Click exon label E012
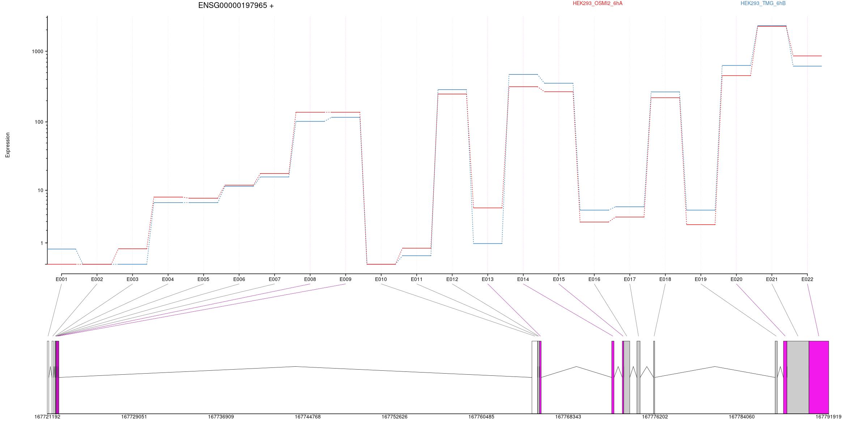Viewport: 868px width, 434px height. pyautogui.click(x=452, y=279)
